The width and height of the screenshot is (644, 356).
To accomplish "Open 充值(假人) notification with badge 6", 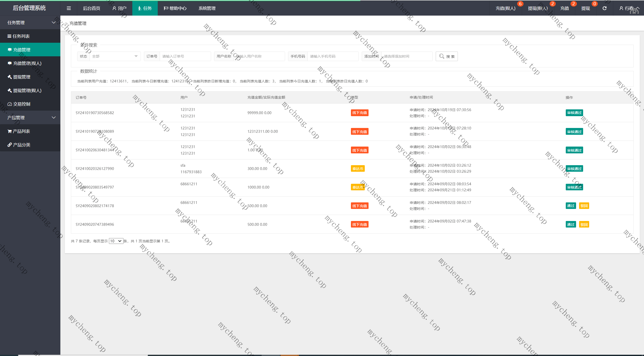I will click(505, 8).
